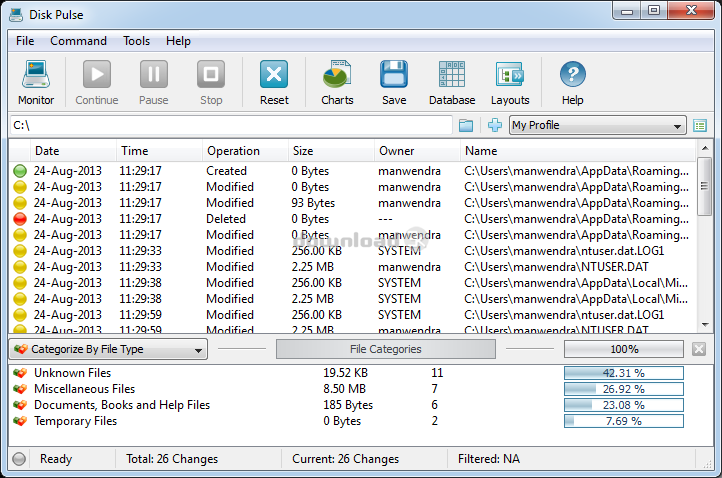The width and height of the screenshot is (722, 478).
Task: Click the gray status indicator next to Ready
Action: (19, 459)
